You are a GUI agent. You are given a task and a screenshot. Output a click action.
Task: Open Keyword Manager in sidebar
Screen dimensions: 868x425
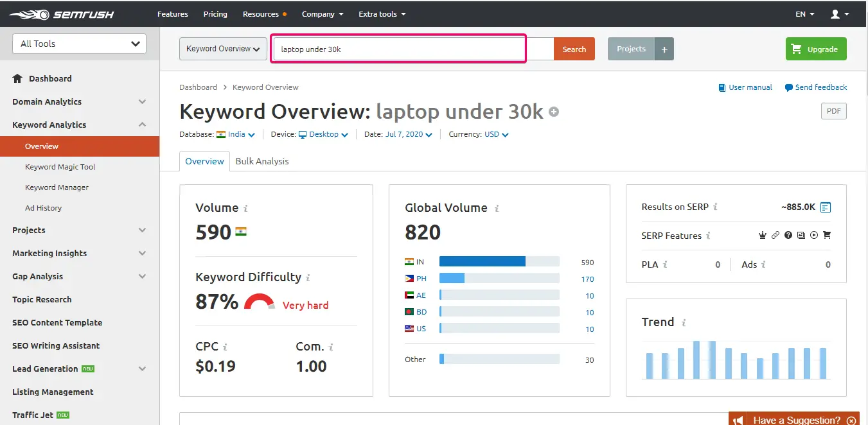pos(57,187)
